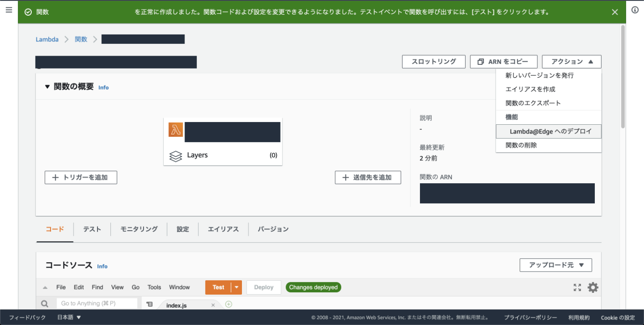
Task: Click the orange Test button
Action: click(218, 287)
